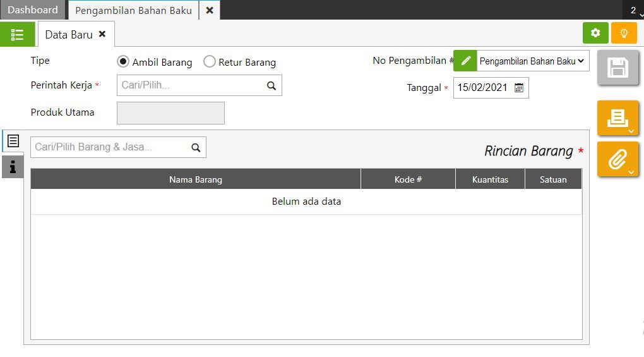Click the Rincian Barang heading

tap(528, 151)
